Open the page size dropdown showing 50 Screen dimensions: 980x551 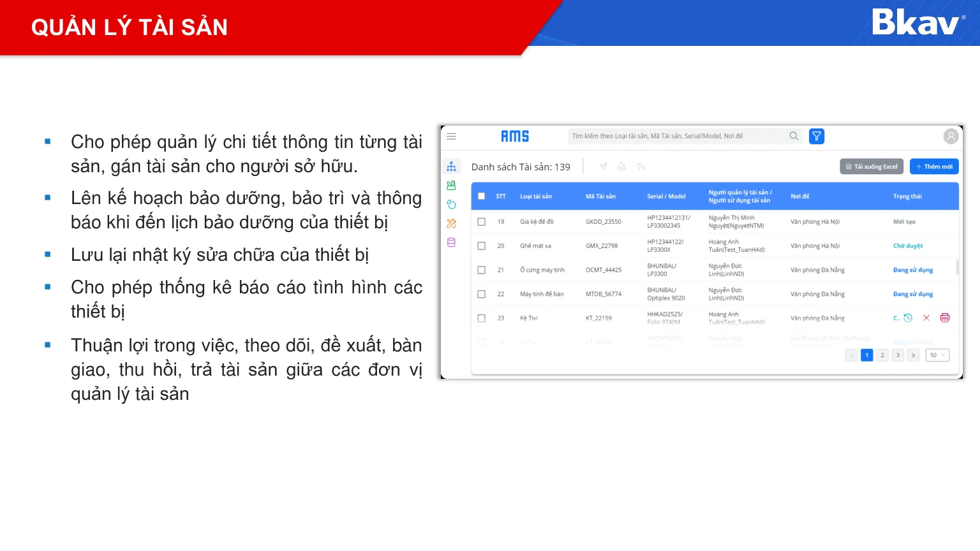click(x=937, y=355)
